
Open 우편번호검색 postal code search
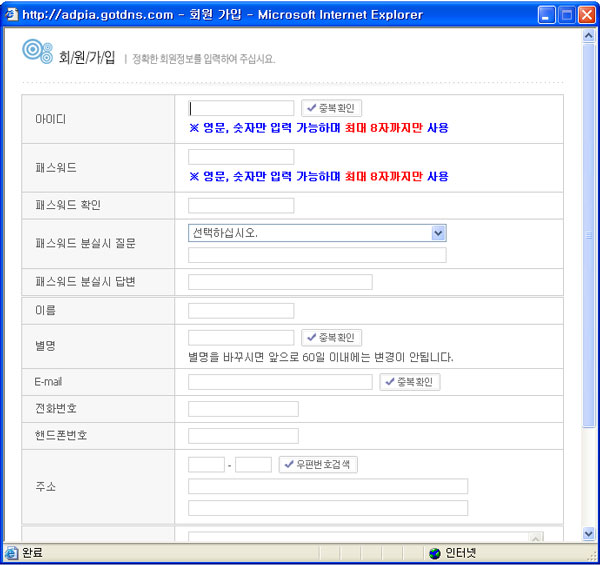pos(318,465)
